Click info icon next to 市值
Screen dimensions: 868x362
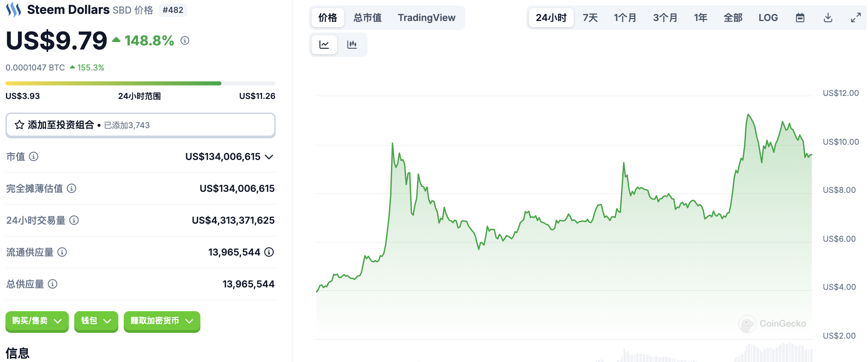coord(34,157)
